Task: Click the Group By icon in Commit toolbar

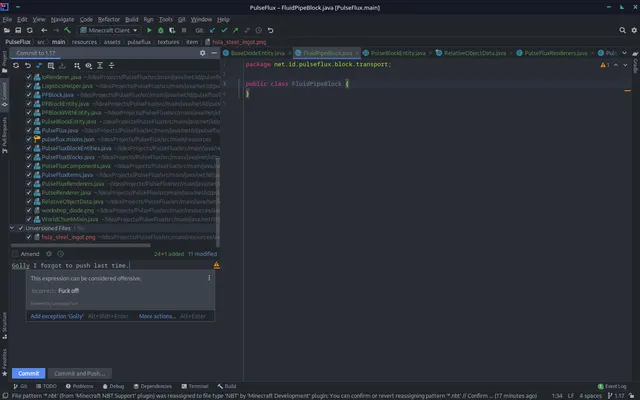Action: click(x=77, y=65)
